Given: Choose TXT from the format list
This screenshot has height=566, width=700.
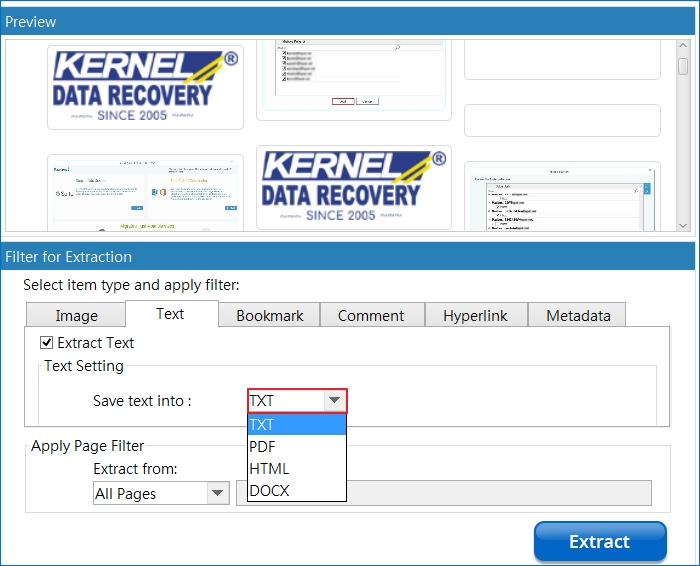Looking at the screenshot, I should (x=297, y=424).
